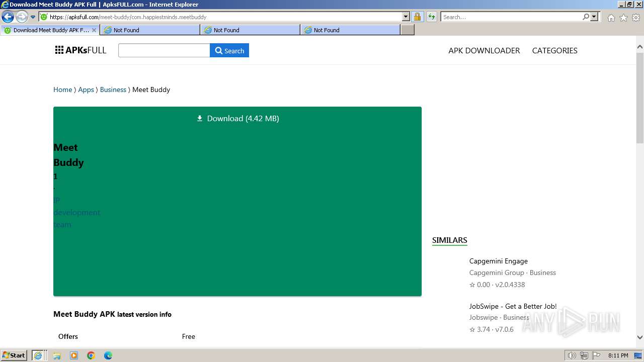Click the blue Search button
The image size is (644, 362).
(x=229, y=50)
